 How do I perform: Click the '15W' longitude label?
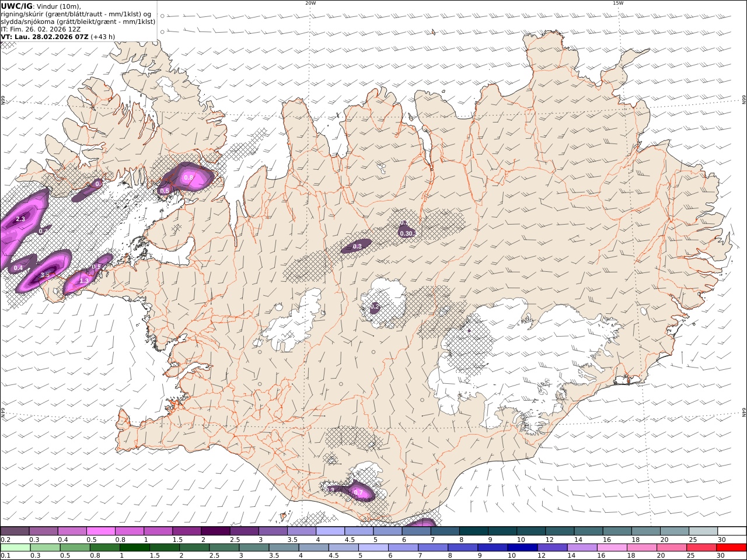point(618,3)
